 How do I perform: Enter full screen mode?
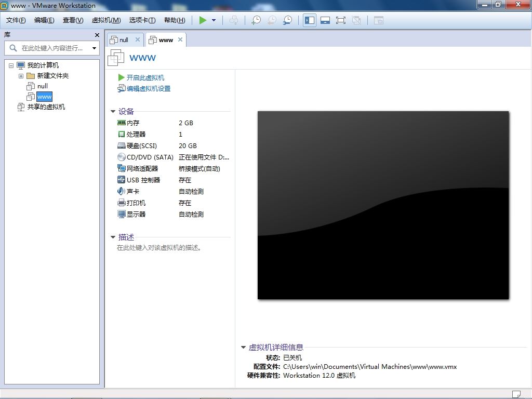click(341, 20)
